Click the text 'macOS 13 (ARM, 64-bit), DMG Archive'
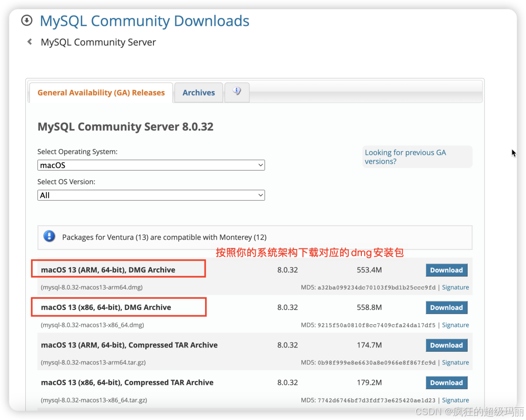This screenshot has width=526, height=420. (x=108, y=270)
